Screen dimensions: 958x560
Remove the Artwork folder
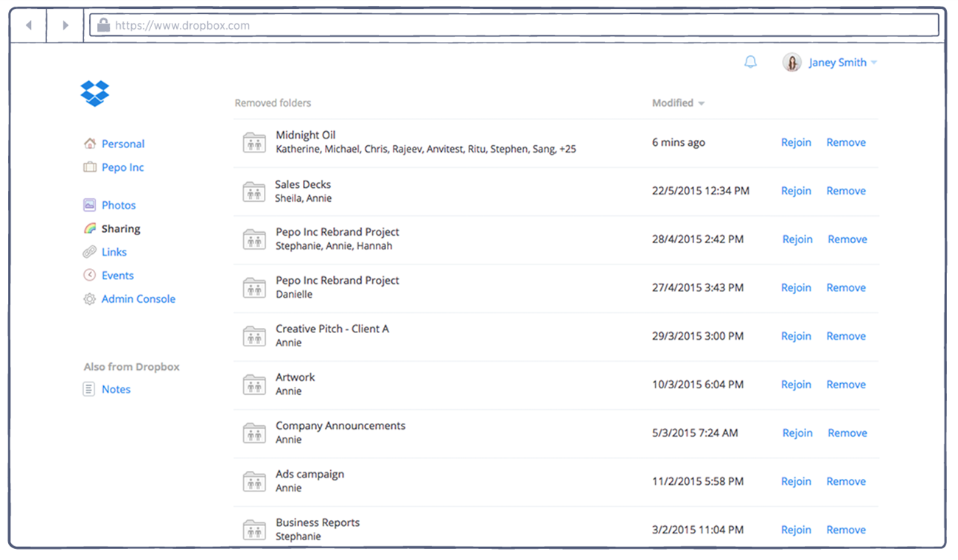[845, 385]
